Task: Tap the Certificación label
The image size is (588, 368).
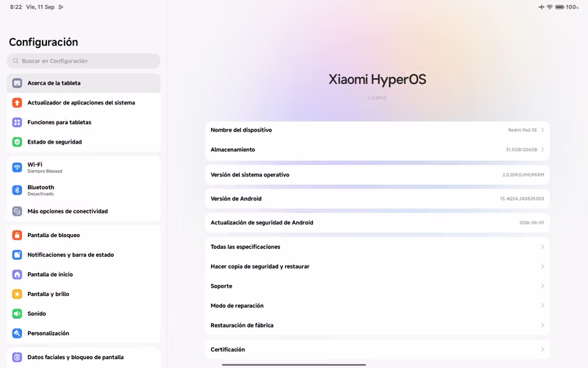Action: click(x=228, y=350)
